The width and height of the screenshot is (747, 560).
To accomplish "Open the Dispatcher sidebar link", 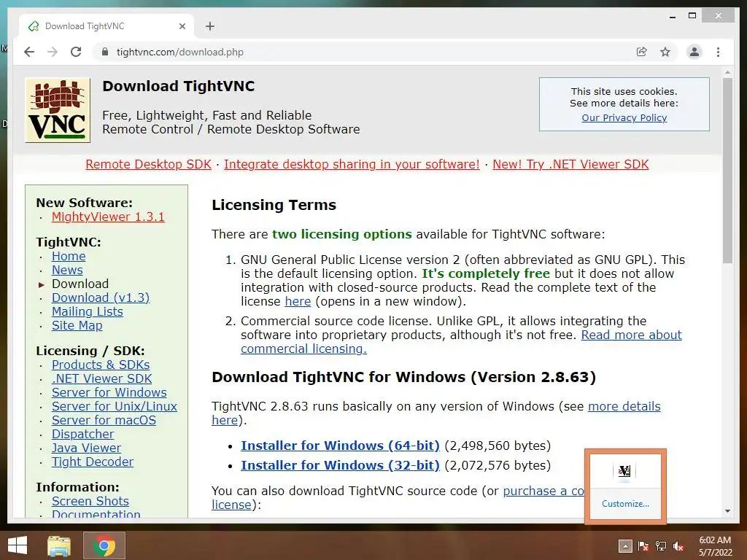I will tap(83, 434).
